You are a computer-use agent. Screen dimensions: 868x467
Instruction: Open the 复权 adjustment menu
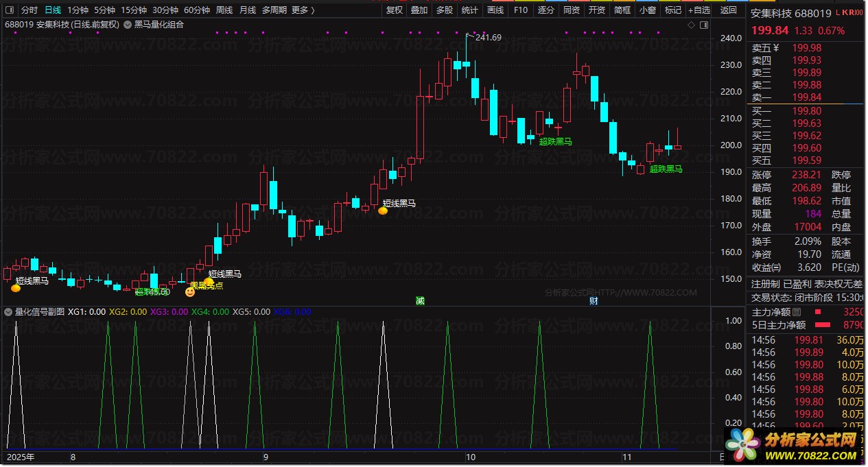395,10
